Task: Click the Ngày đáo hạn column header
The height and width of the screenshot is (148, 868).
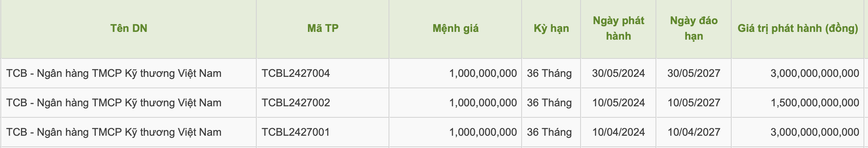Action: pyautogui.click(x=694, y=28)
